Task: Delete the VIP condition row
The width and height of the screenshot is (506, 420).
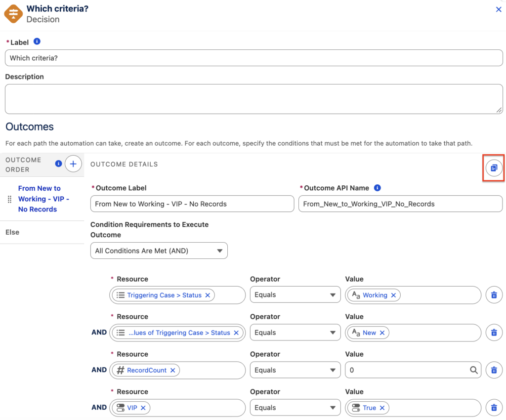Action: [x=494, y=408]
